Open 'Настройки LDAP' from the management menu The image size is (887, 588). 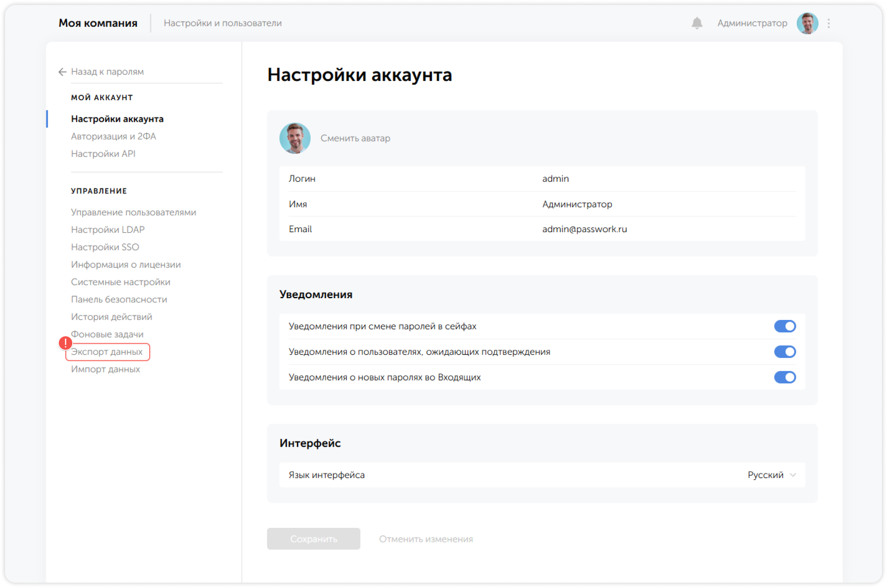click(x=108, y=229)
